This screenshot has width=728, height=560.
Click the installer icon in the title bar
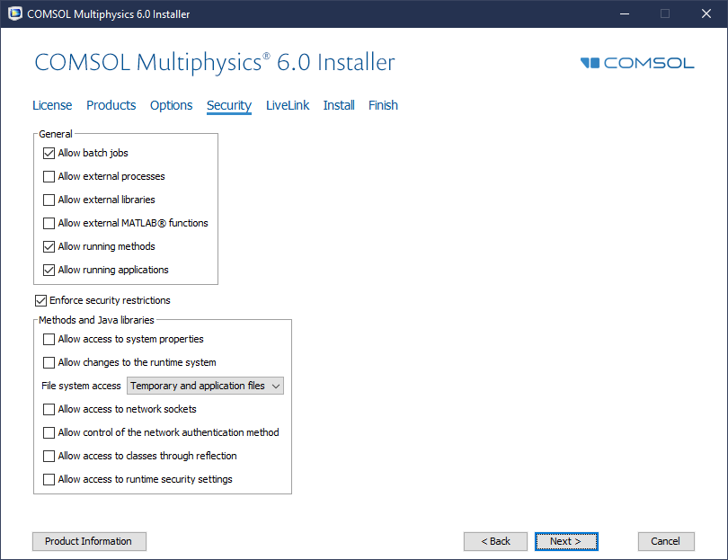pyautogui.click(x=14, y=14)
